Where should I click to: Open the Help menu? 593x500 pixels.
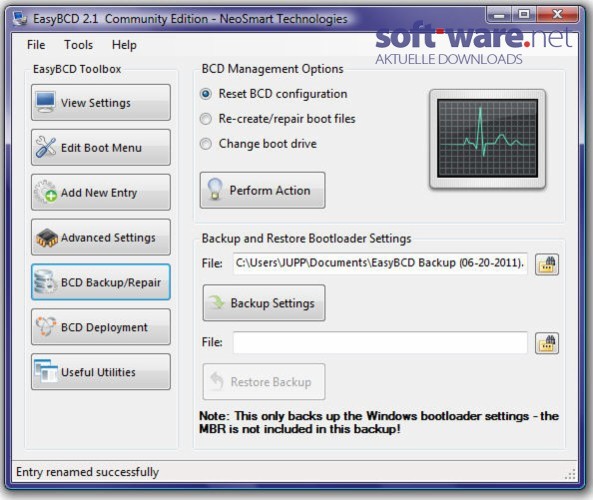click(124, 45)
